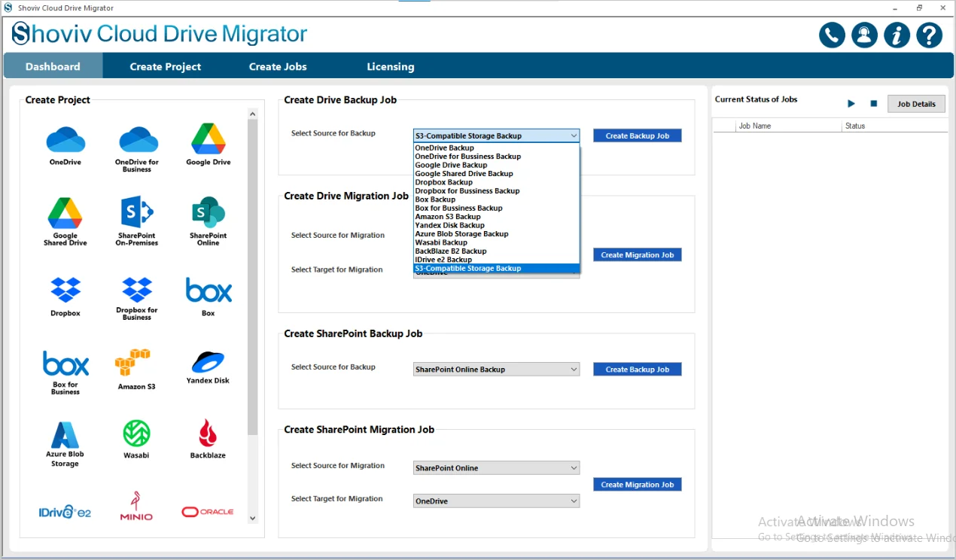Choose the Oracle project icon
Screen dimensions: 956x560
pos(208,512)
